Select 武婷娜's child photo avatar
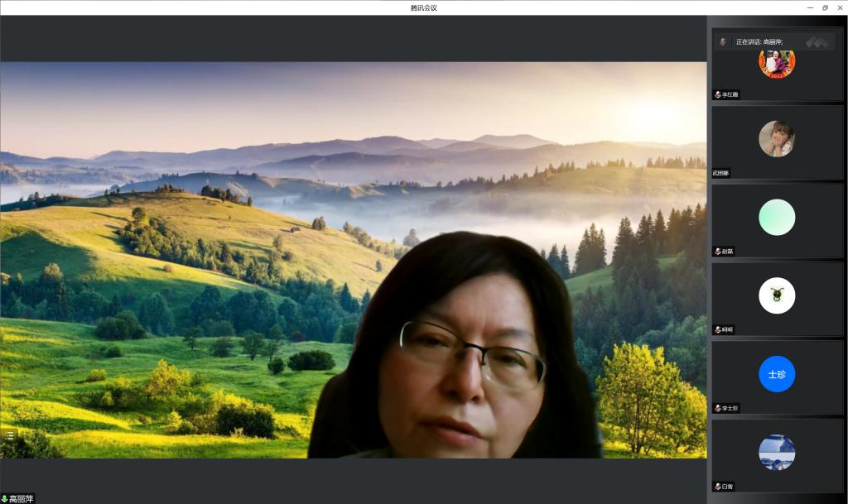This screenshot has width=848, height=504. tap(777, 139)
